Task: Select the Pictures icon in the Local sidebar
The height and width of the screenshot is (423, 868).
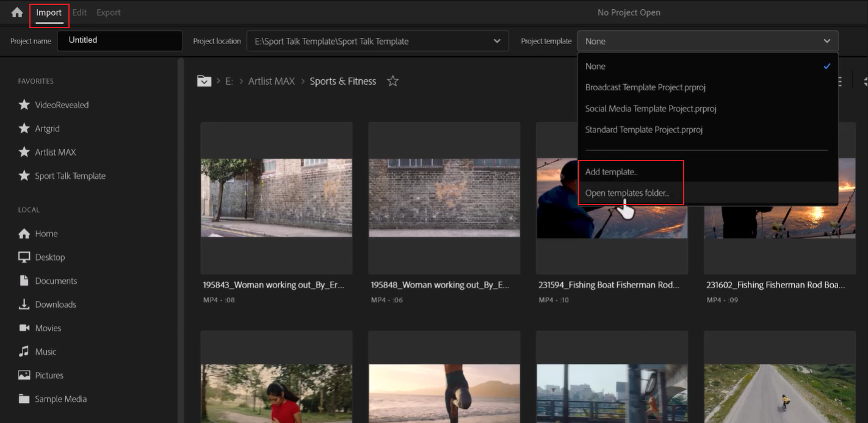Action: point(24,375)
